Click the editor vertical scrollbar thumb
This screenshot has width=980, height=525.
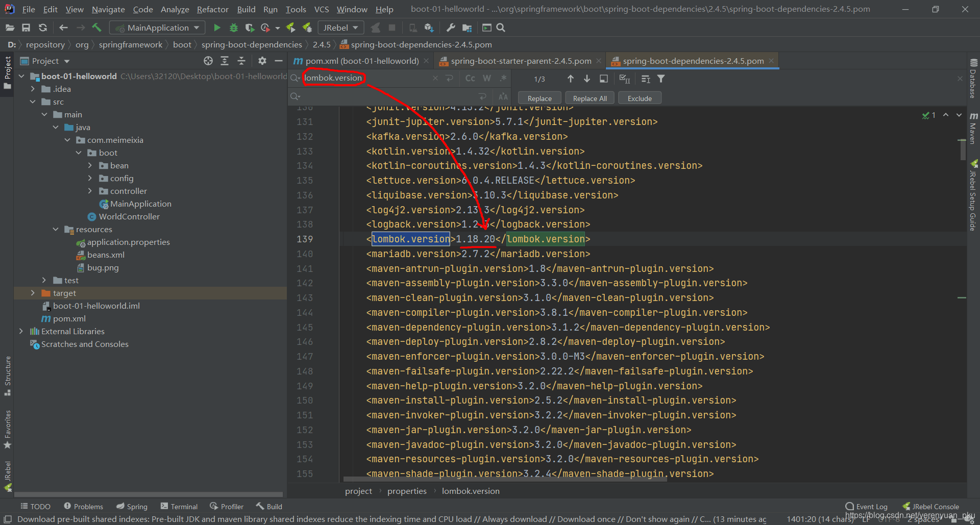pos(963,149)
